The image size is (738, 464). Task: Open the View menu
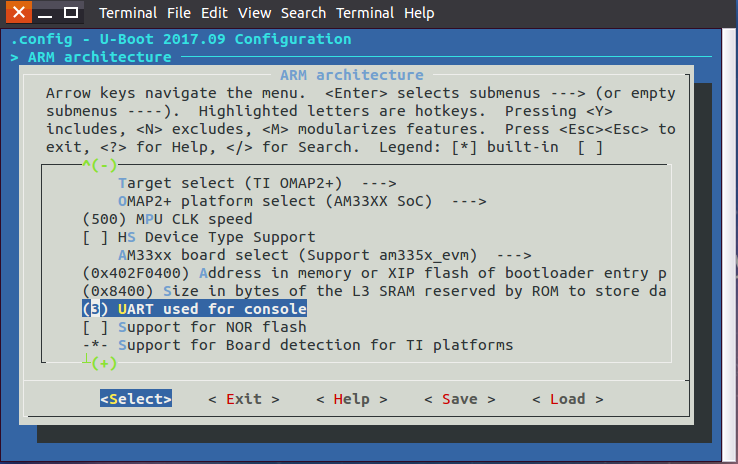point(254,13)
